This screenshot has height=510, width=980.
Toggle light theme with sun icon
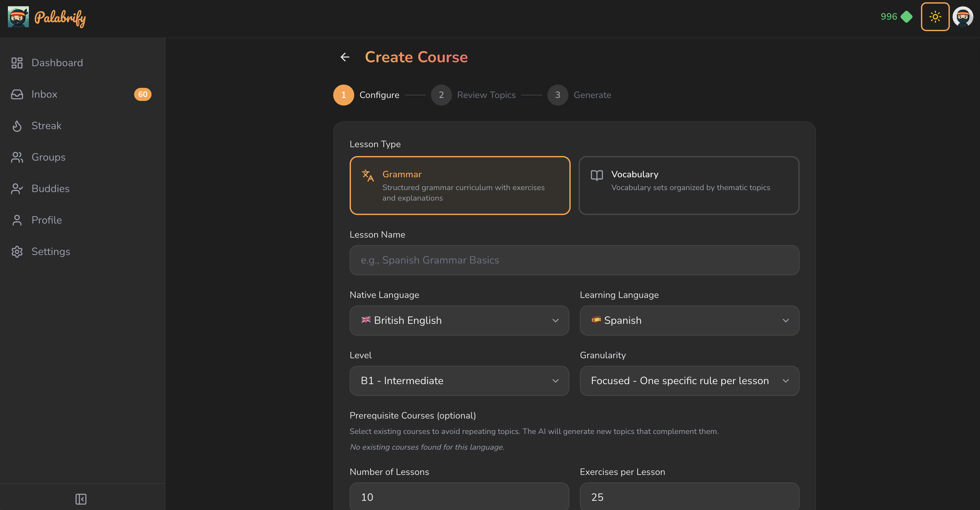click(x=935, y=17)
